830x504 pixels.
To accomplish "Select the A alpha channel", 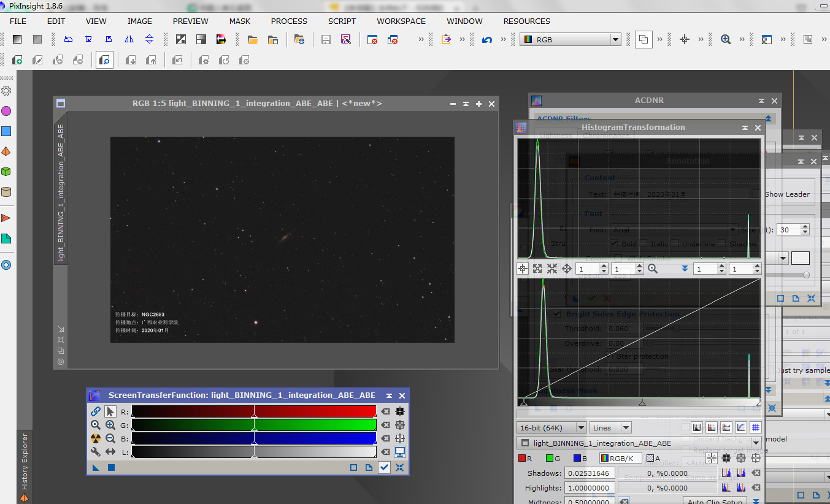I will point(653,458).
